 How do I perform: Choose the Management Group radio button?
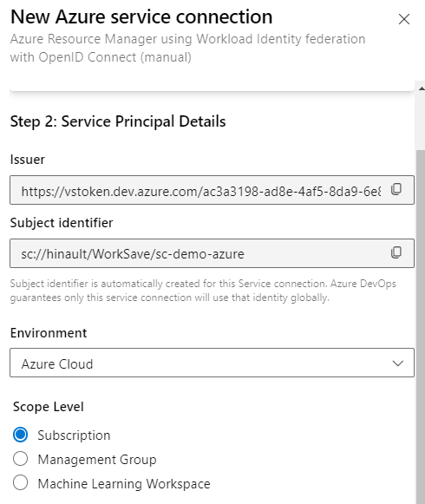coord(20,459)
